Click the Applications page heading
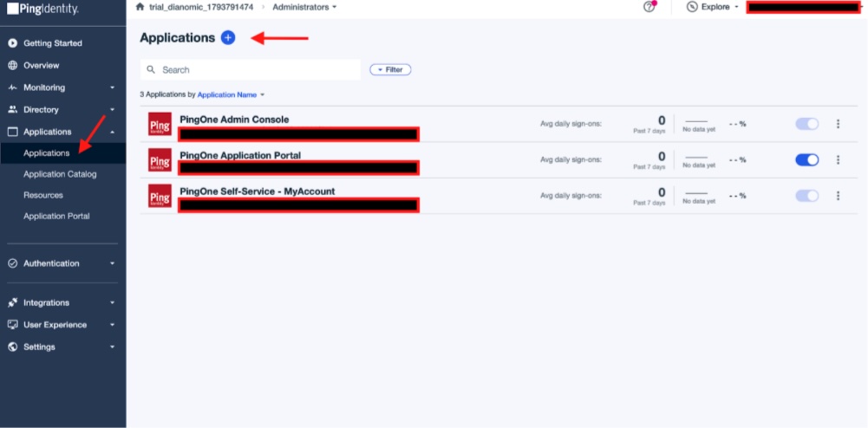This screenshot has height=428, width=868. (177, 37)
